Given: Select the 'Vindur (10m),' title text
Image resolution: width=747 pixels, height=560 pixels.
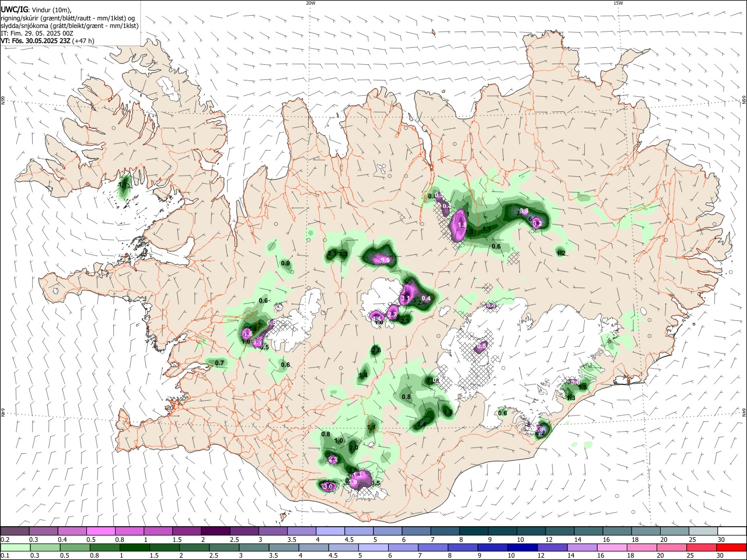Looking at the screenshot, I should 51,10.
